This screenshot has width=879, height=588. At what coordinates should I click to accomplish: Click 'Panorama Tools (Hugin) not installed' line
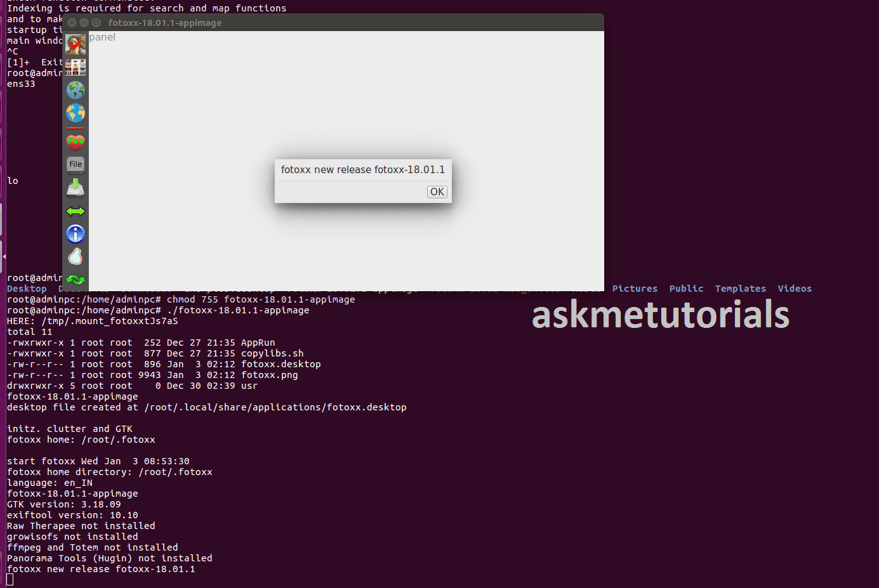click(x=110, y=558)
